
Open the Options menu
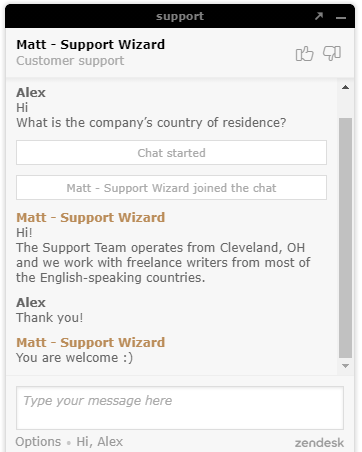[x=38, y=442]
